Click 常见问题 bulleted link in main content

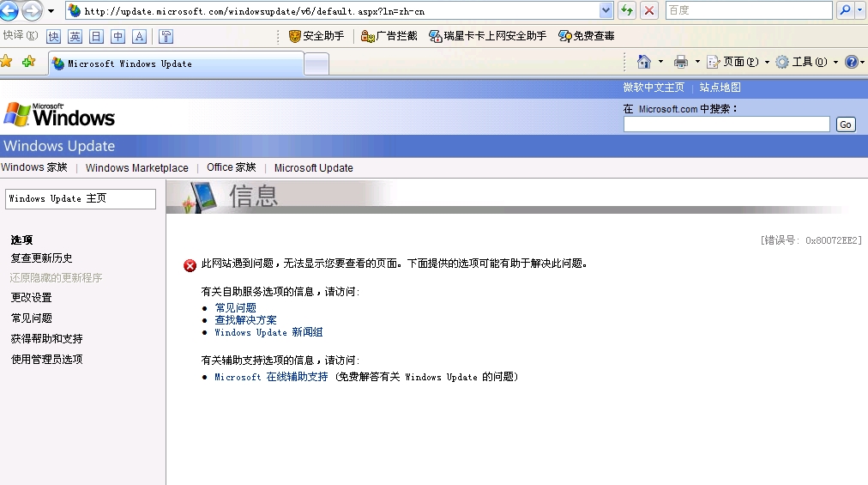pos(235,307)
